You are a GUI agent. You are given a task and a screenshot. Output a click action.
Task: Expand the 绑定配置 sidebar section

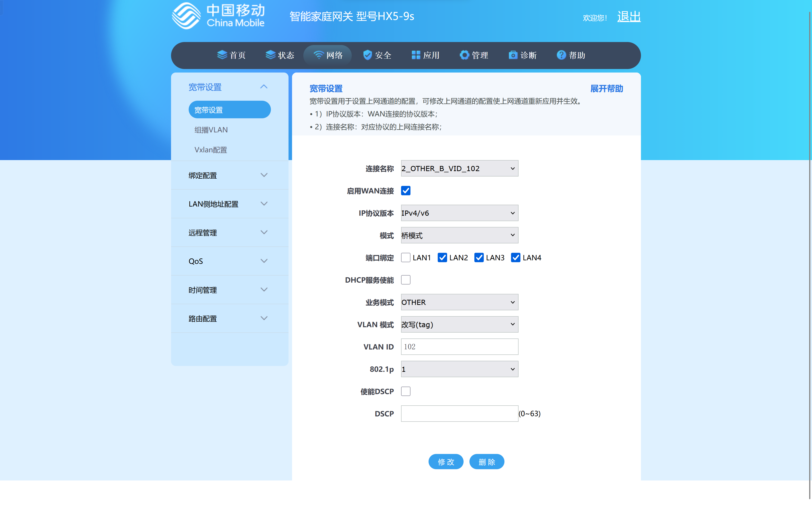[x=230, y=175]
